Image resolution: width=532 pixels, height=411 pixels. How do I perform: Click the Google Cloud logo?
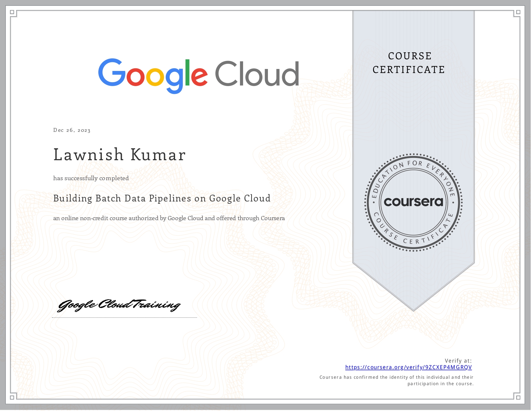click(x=198, y=74)
